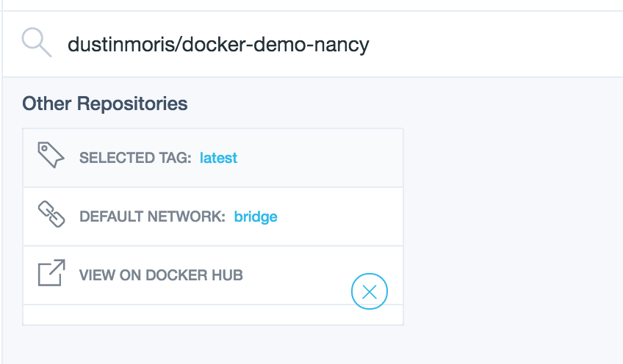Click the magnifying glass search icon
Viewport: 623px width, 364px height.
pyautogui.click(x=37, y=42)
